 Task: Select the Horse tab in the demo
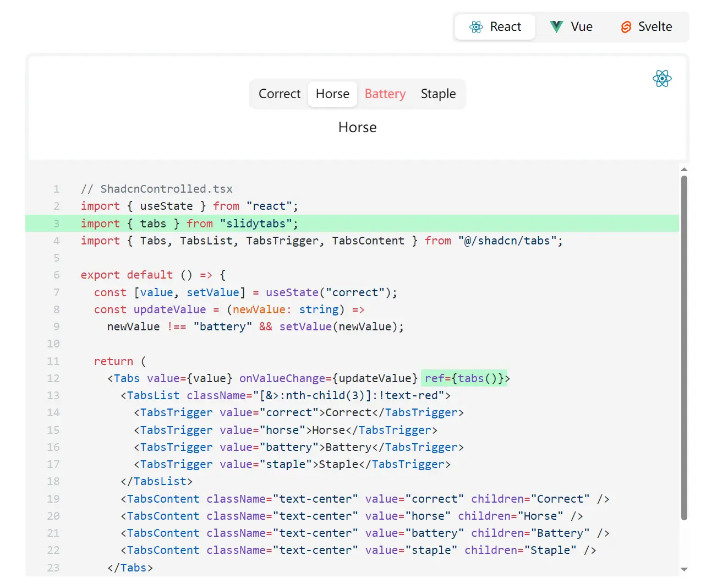(332, 94)
